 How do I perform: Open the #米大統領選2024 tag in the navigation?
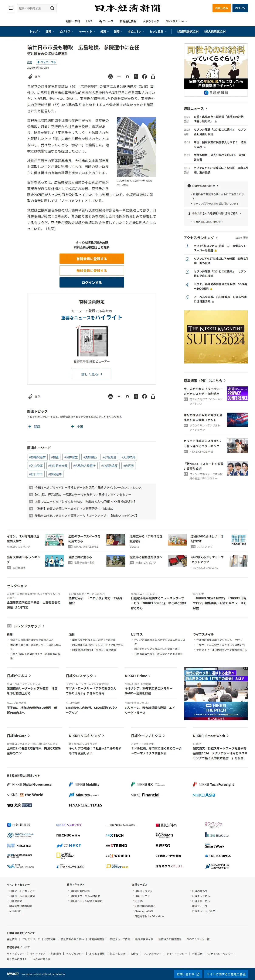(214, 31)
